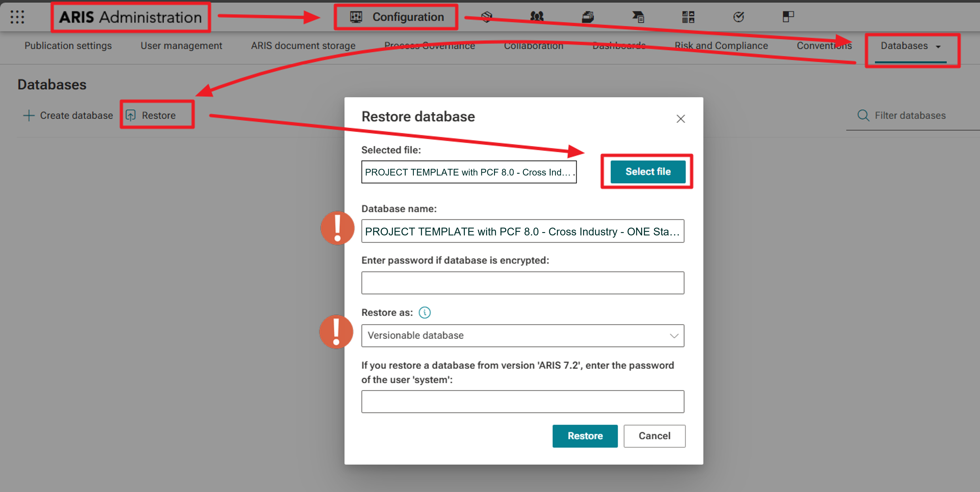The height and width of the screenshot is (492, 980).
Task: Switch to the Publication settings tab
Action: click(68, 46)
